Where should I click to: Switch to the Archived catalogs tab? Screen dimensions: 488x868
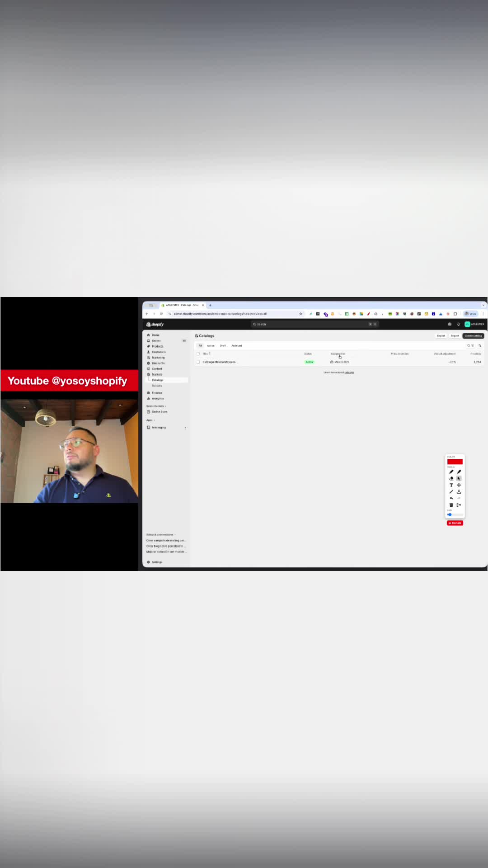236,345
